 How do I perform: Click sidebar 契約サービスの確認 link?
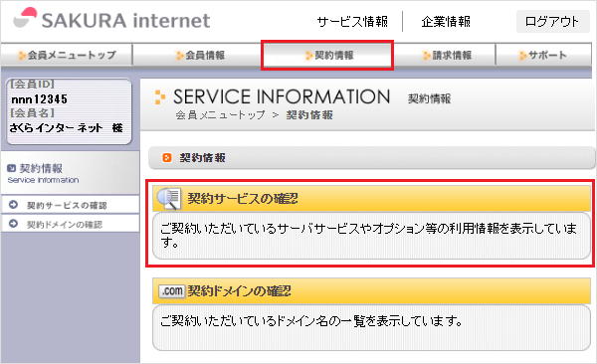(x=67, y=206)
